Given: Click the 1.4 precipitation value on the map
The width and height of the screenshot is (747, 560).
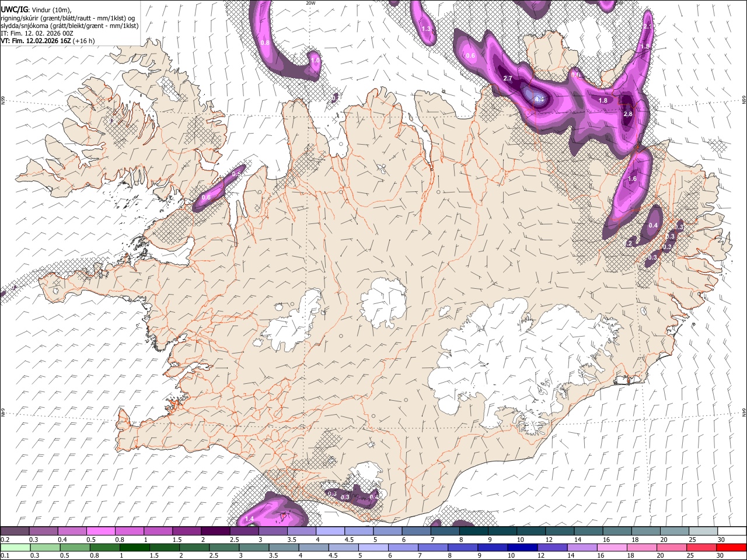Looking at the screenshot, I should [x=250, y=519].
